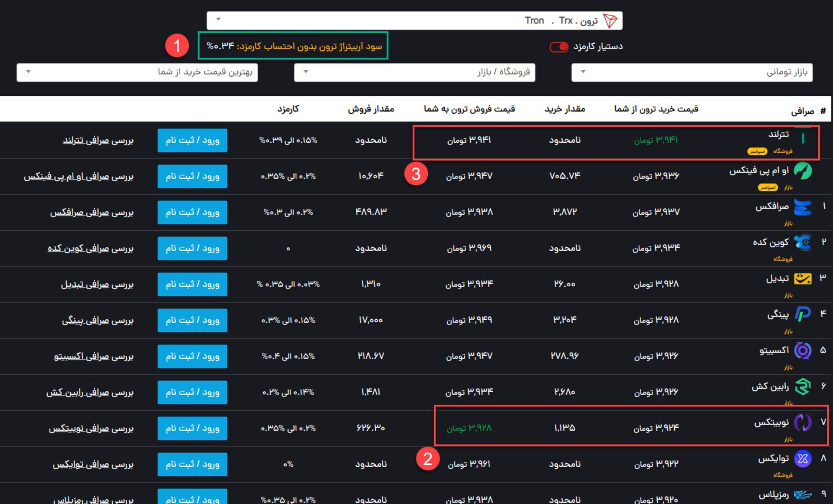Click the اسپانسر badge under او ام پی فینکس

pyautogui.click(x=768, y=187)
